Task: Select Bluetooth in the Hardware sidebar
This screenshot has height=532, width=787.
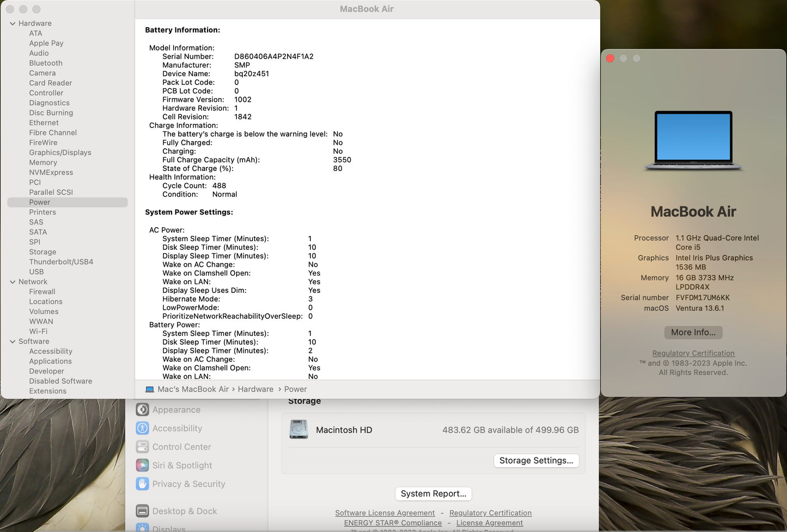Action: (x=45, y=63)
